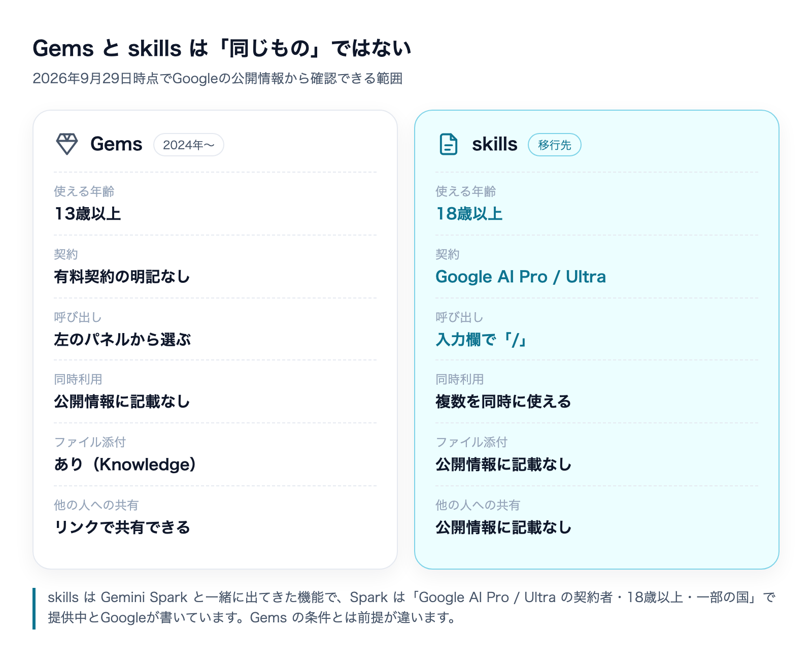Click '入力欄で「/」' in skills card
Screen dimensions: 812x662
(x=482, y=339)
